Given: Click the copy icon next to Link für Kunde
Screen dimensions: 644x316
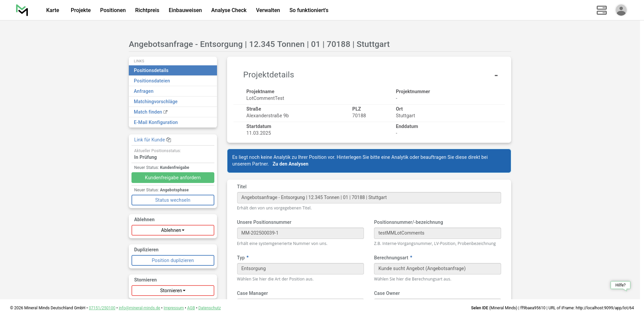Looking at the screenshot, I should [169, 140].
